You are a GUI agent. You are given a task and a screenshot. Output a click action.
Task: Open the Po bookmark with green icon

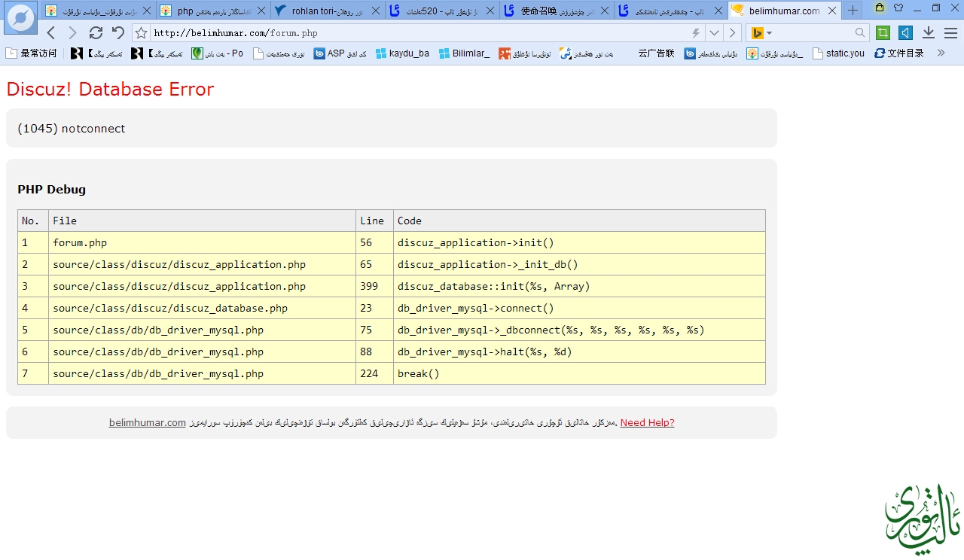[x=218, y=53]
